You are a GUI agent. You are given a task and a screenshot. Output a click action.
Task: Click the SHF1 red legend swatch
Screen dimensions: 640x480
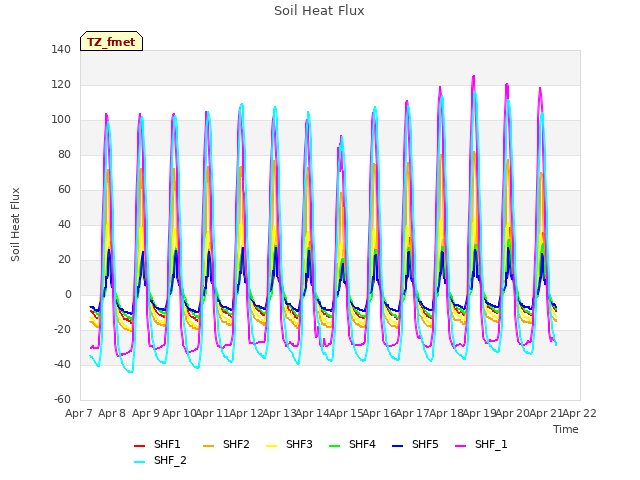point(139,446)
